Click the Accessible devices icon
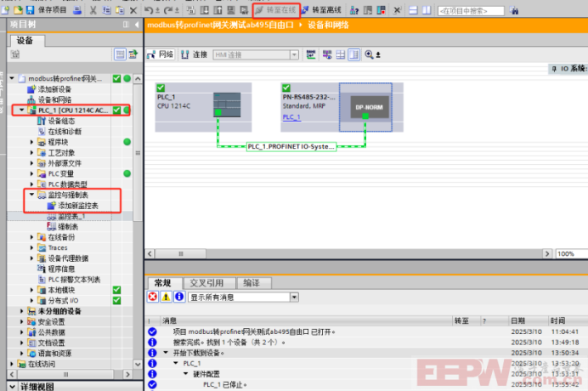The image size is (588, 391). (354, 10)
